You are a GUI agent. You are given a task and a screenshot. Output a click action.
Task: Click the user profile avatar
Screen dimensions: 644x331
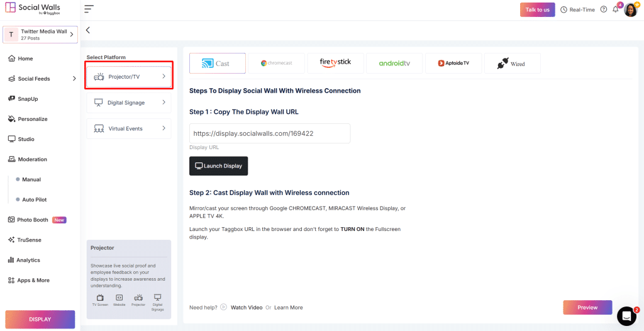click(630, 10)
